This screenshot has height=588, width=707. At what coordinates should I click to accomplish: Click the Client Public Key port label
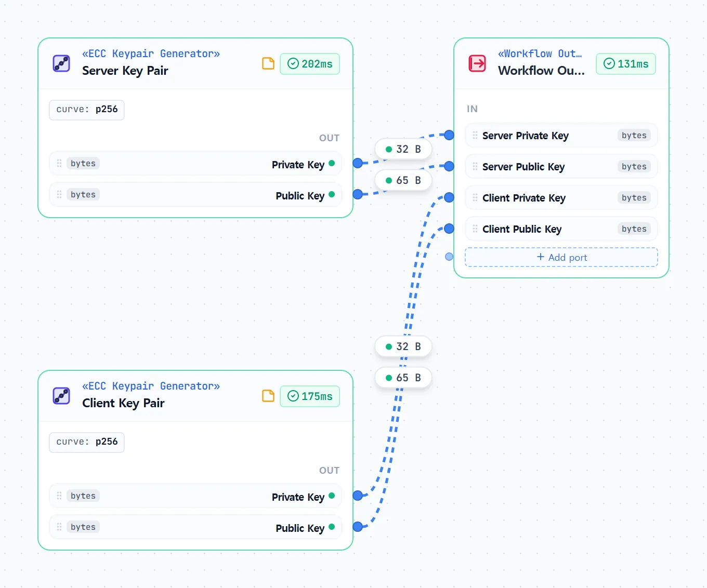tap(522, 229)
